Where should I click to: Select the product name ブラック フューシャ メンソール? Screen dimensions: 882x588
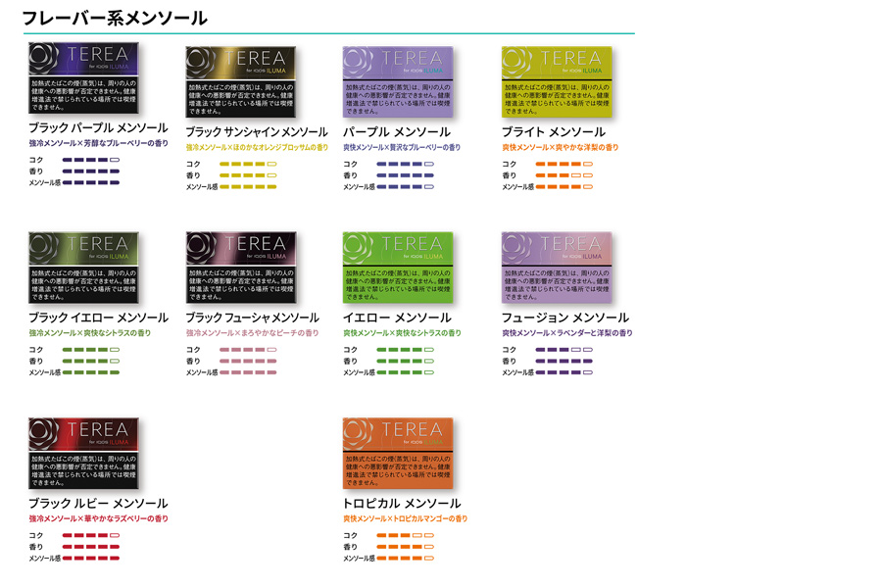coord(253,318)
